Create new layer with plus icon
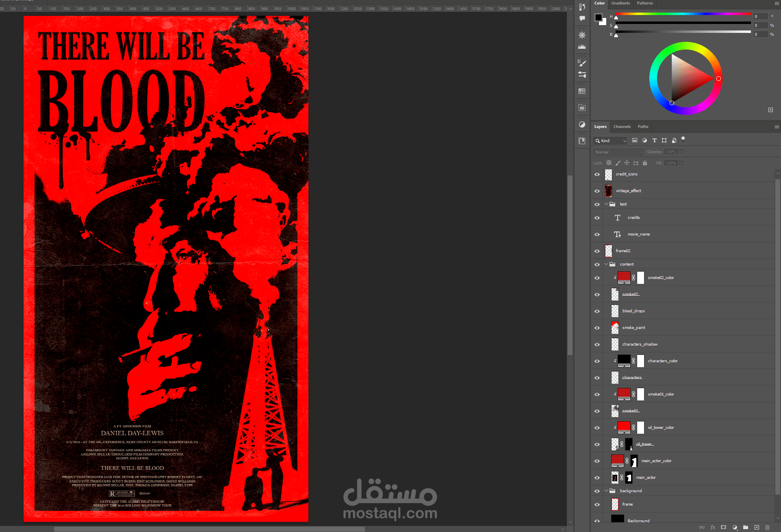Viewport: 781px width, 532px height. pos(757,527)
